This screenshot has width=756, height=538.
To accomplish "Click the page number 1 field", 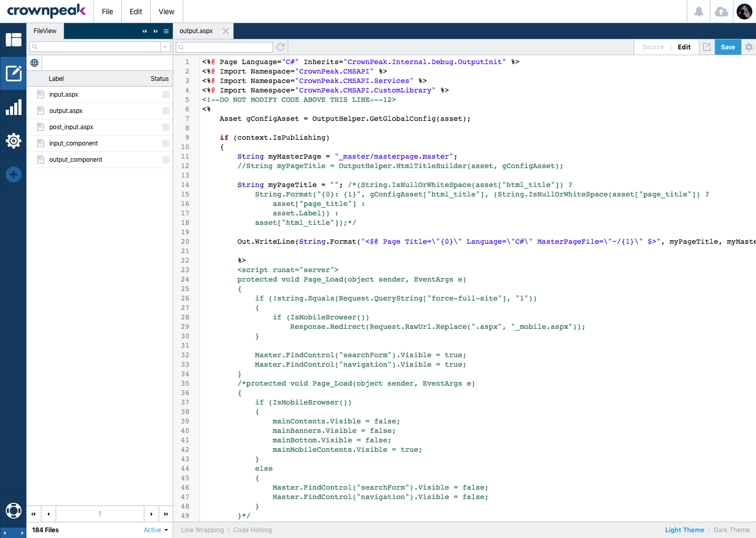I will 100,514.
